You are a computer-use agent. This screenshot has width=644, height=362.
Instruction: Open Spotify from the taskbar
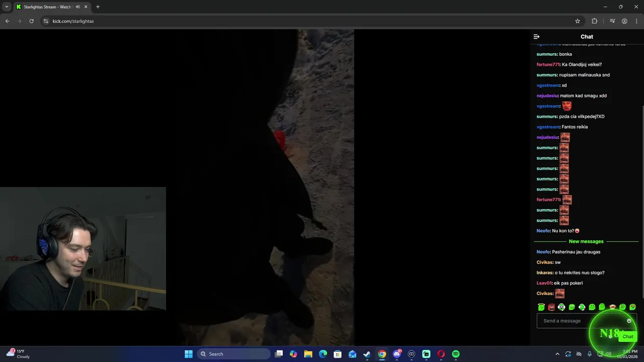[456, 354]
